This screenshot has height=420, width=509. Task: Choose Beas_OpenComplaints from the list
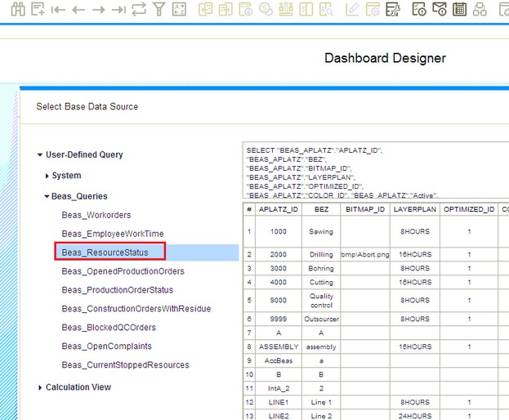(106, 346)
